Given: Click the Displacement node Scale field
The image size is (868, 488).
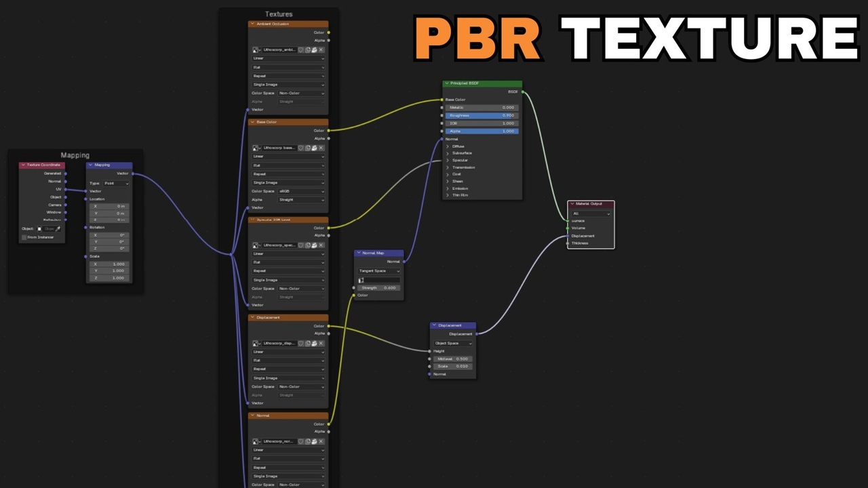Looking at the screenshot, I should 452,367.
